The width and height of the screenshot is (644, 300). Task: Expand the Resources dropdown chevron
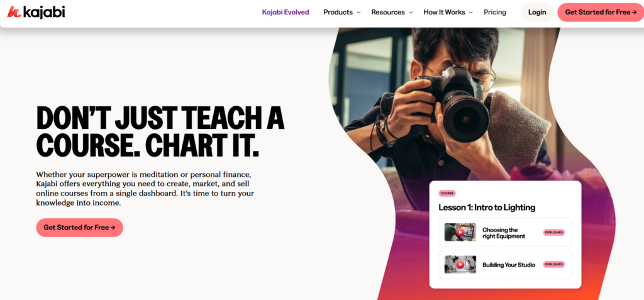click(410, 13)
